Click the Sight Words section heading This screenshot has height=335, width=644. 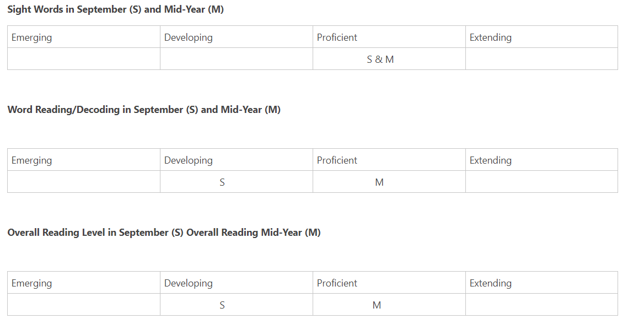(x=115, y=9)
